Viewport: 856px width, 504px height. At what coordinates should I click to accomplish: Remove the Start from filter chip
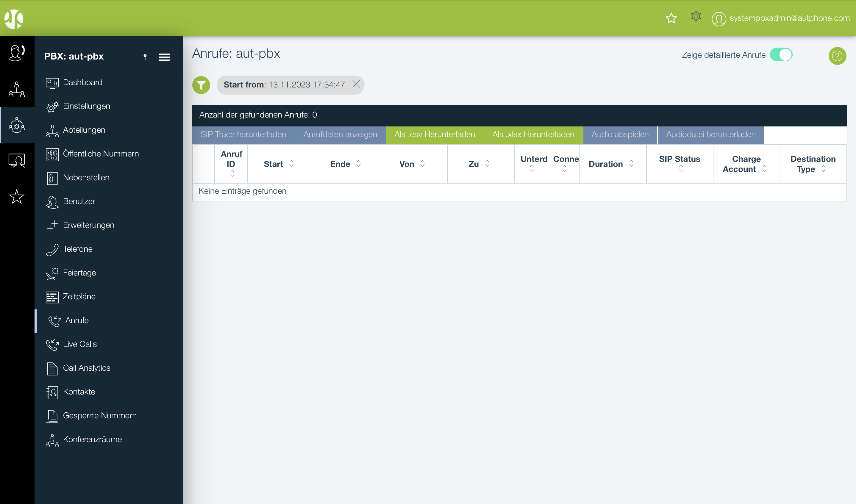pyautogui.click(x=356, y=84)
